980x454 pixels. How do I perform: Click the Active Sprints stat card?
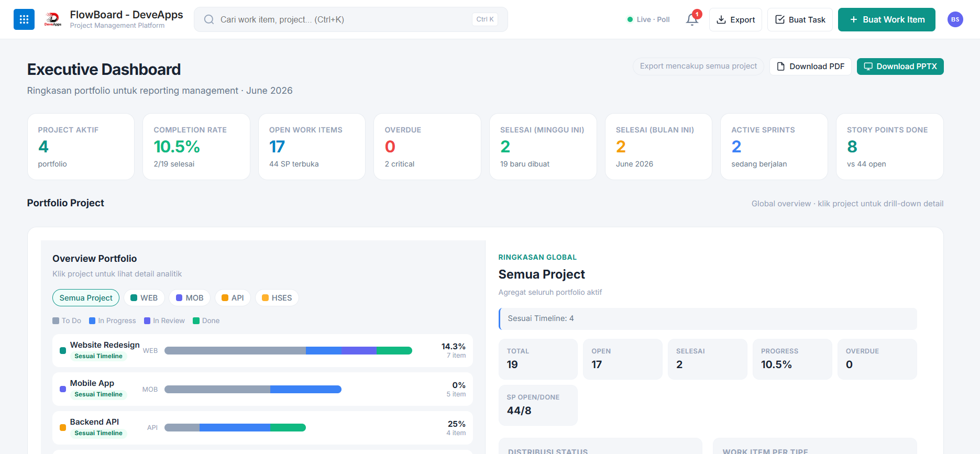774,147
